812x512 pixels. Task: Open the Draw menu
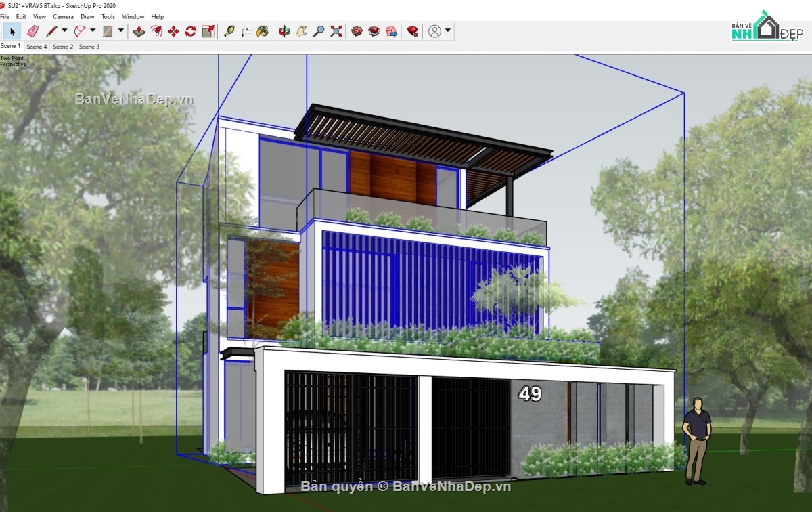(87, 16)
